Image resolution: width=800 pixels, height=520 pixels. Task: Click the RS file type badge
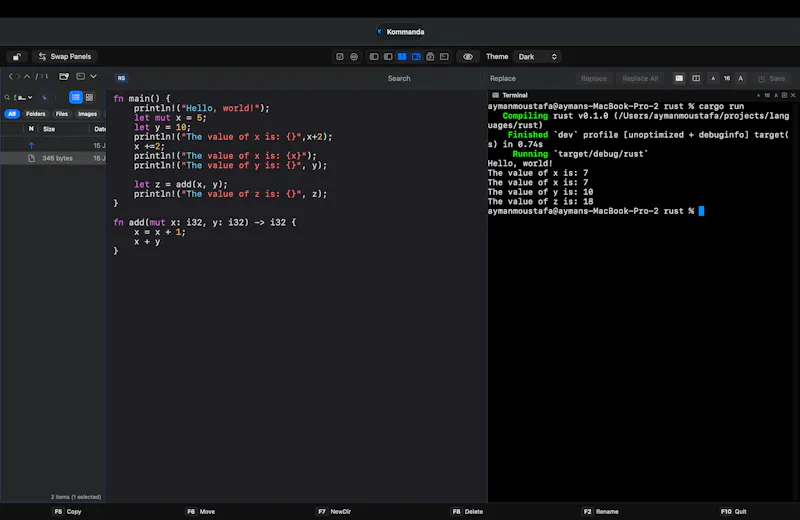121,78
